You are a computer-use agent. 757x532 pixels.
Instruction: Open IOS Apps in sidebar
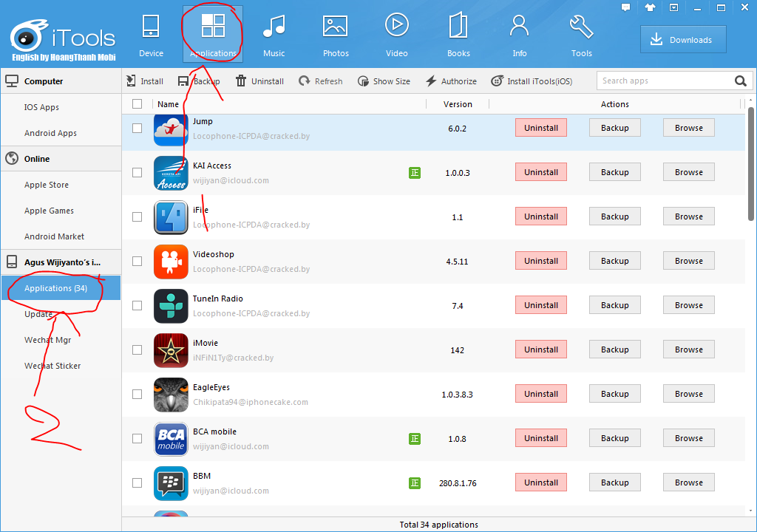tap(41, 107)
